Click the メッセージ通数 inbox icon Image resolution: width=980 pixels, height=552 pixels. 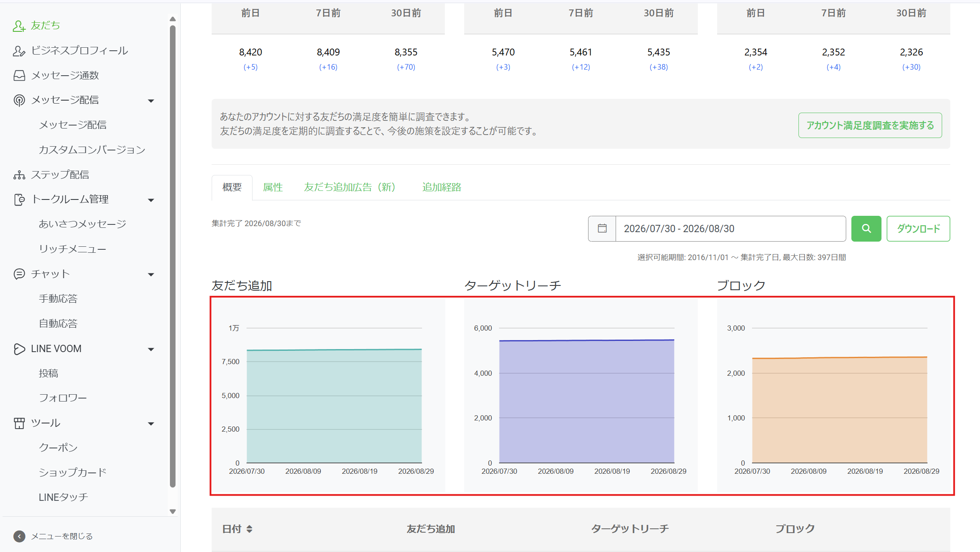pos(19,76)
